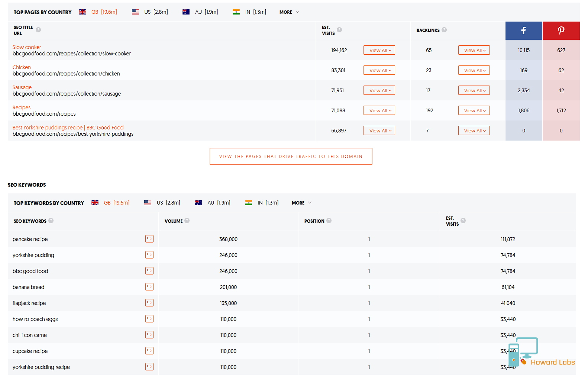Image resolution: width=588 pixels, height=376 pixels.
Task: Select GB [19.6m] tab in Top Pages
Action: tap(104, 12)
